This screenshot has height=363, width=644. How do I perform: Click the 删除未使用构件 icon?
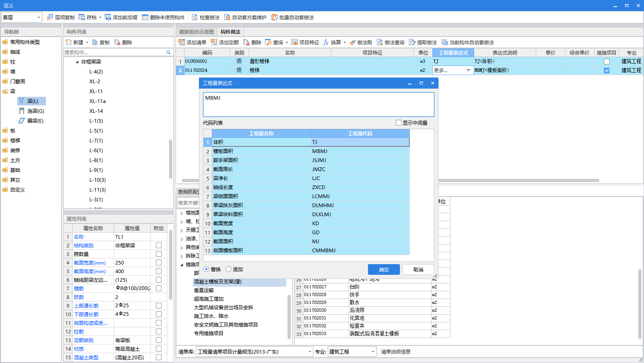(x=145, y=17)
